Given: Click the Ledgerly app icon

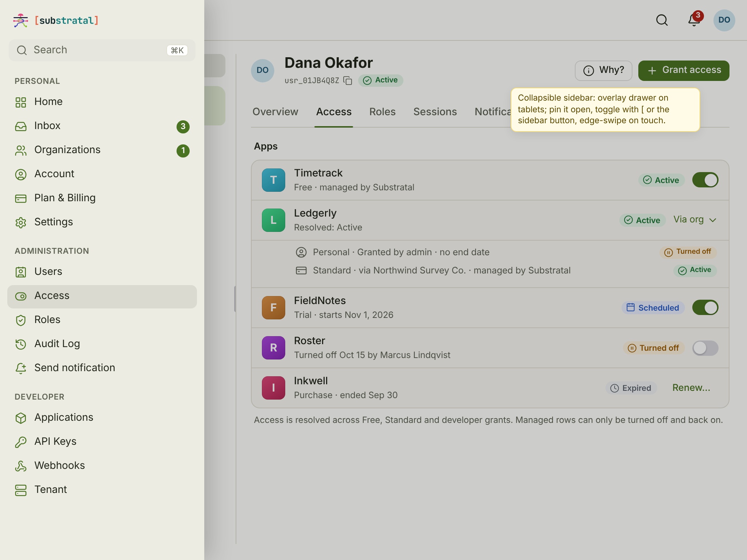Looking at the screenshot, I should pyautogui.click(x=274, y=220).
